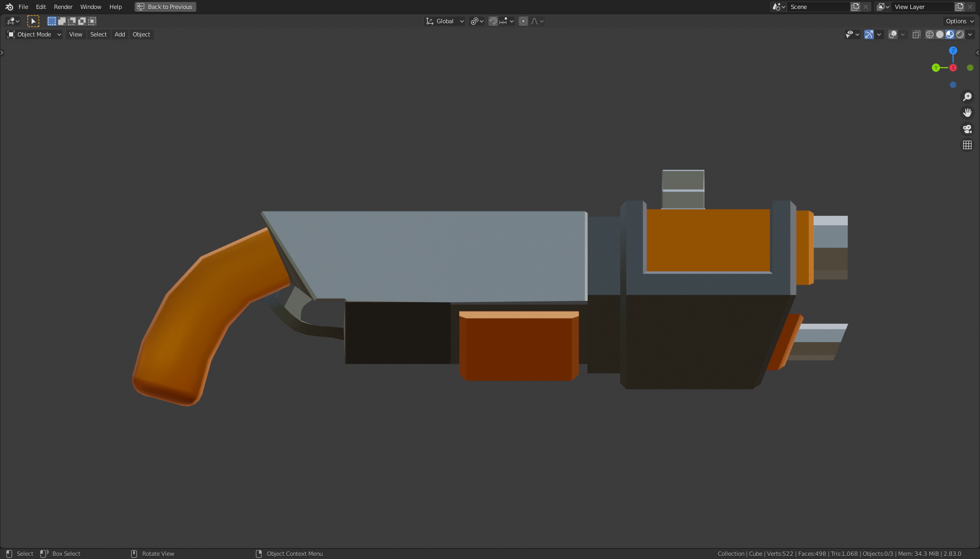Open the Object Mode selector
Viewport: 980px width, 559px height.
tap(33, 34)
